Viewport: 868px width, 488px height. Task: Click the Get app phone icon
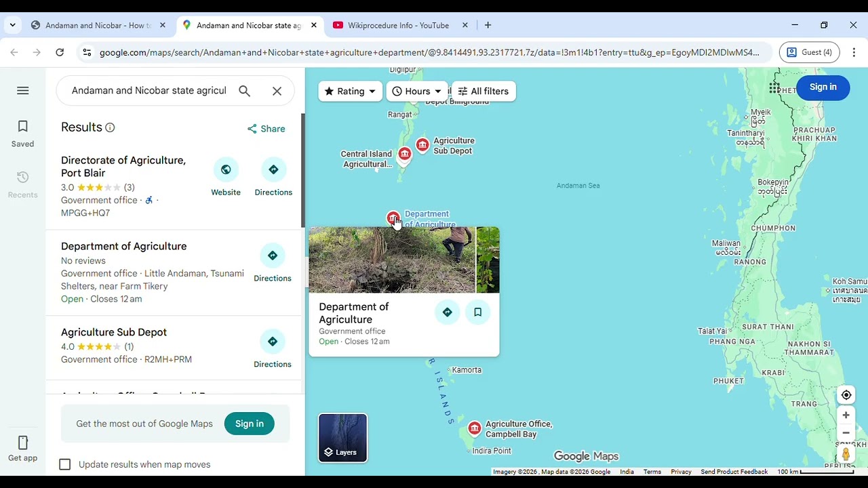[x=22, y=443]
